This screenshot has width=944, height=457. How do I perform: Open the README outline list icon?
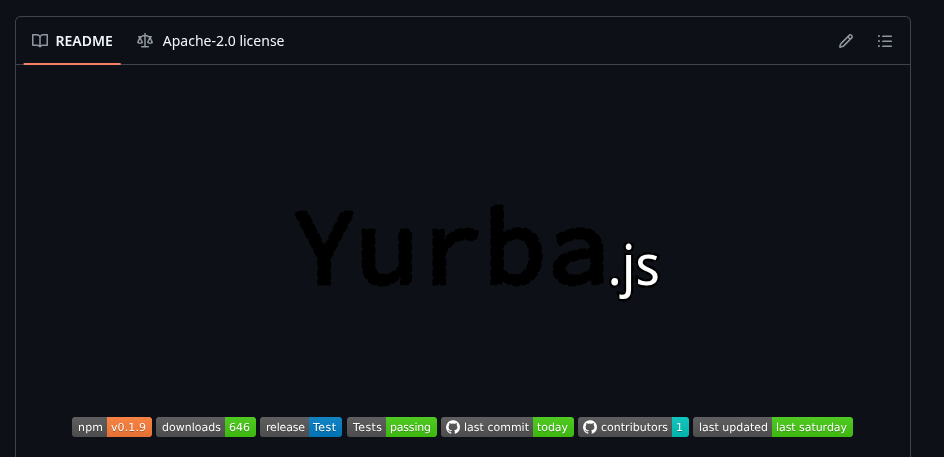click(x=884, y=41)
